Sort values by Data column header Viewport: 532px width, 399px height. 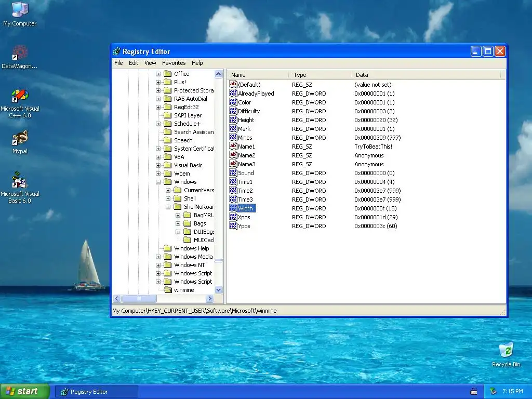tap(426, 75)
